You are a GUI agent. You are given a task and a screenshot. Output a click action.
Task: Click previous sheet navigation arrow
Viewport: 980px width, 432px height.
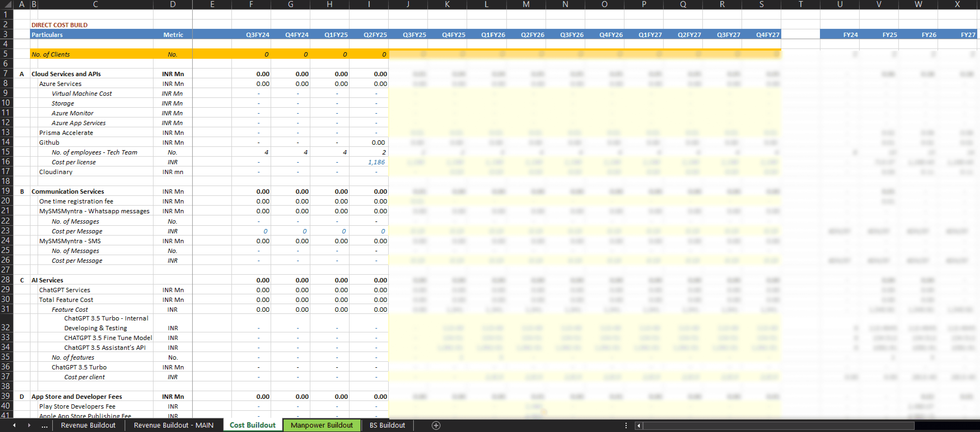(x=14, y=425)
